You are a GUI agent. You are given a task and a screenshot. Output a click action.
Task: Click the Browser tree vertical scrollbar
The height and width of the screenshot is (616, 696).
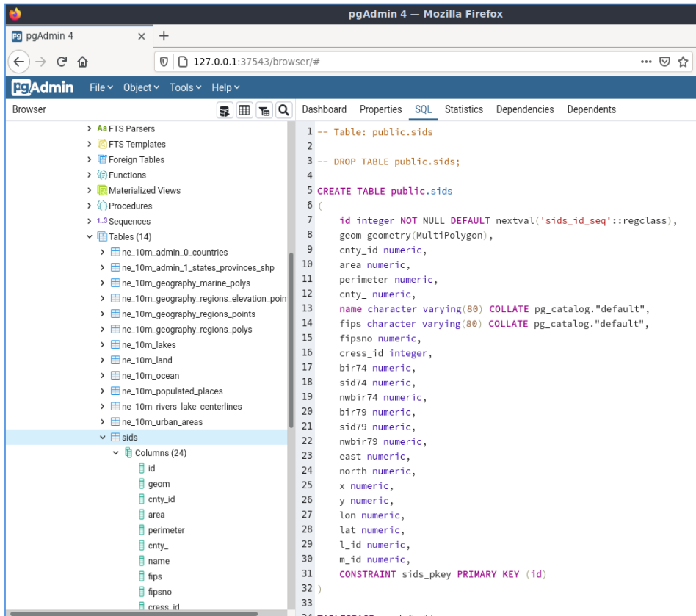pos(291,339)
